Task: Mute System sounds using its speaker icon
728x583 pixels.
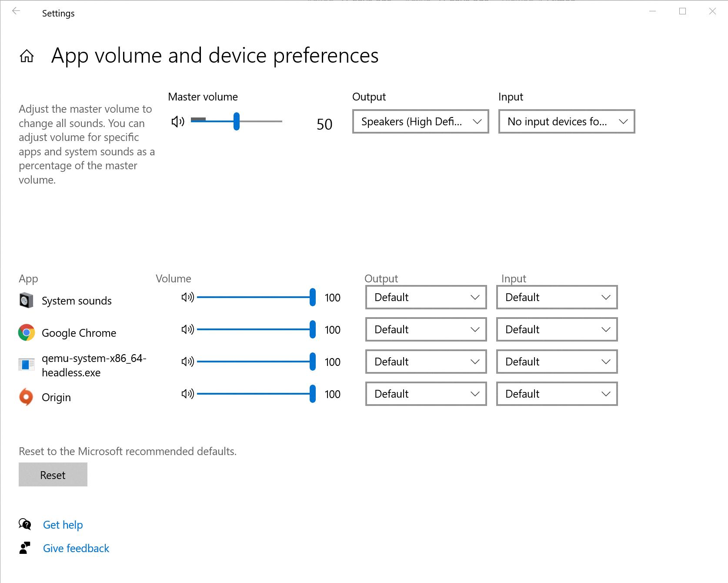Action: point(188,298)
